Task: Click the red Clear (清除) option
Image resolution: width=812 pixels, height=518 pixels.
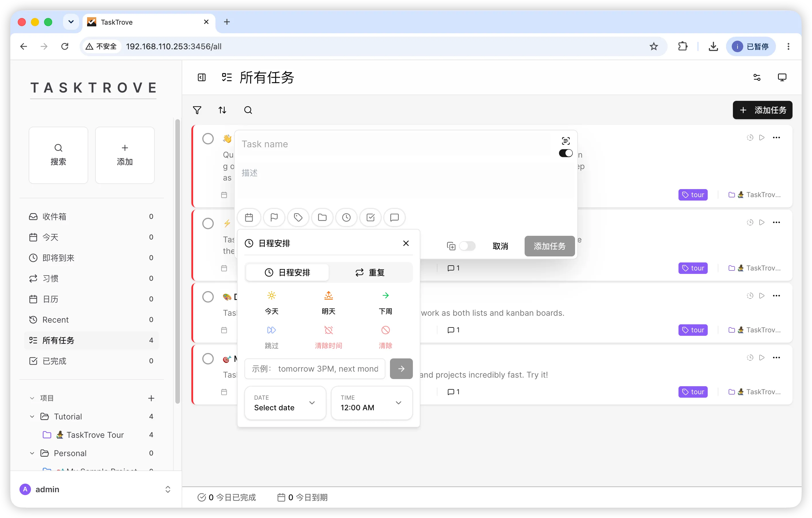Action: (x=385, y=337)
